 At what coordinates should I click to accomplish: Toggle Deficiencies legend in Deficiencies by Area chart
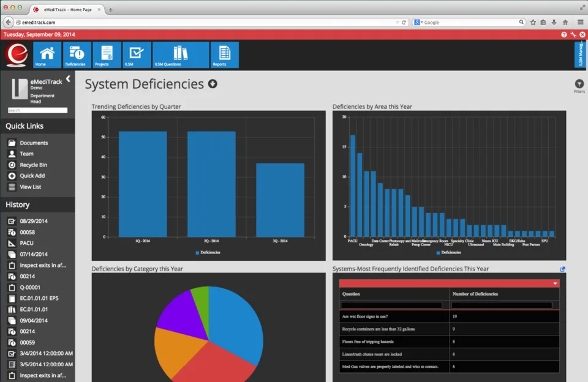448,253
